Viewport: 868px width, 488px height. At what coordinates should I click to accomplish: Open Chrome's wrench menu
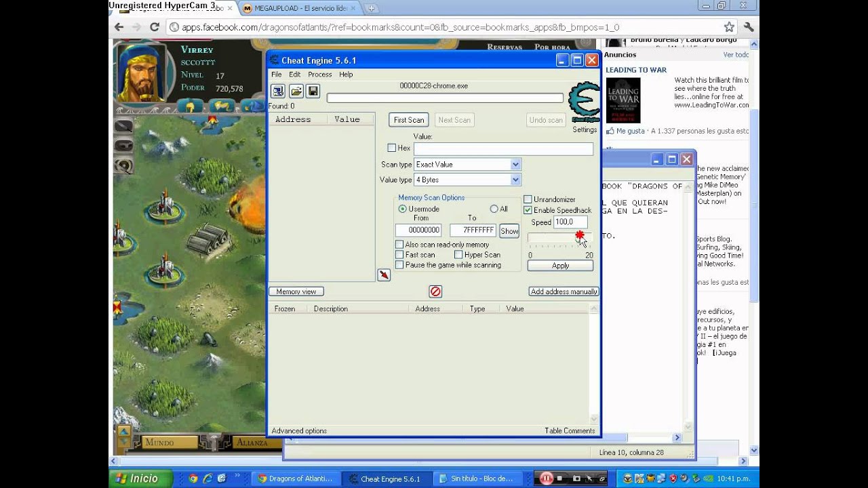point(749,27)
